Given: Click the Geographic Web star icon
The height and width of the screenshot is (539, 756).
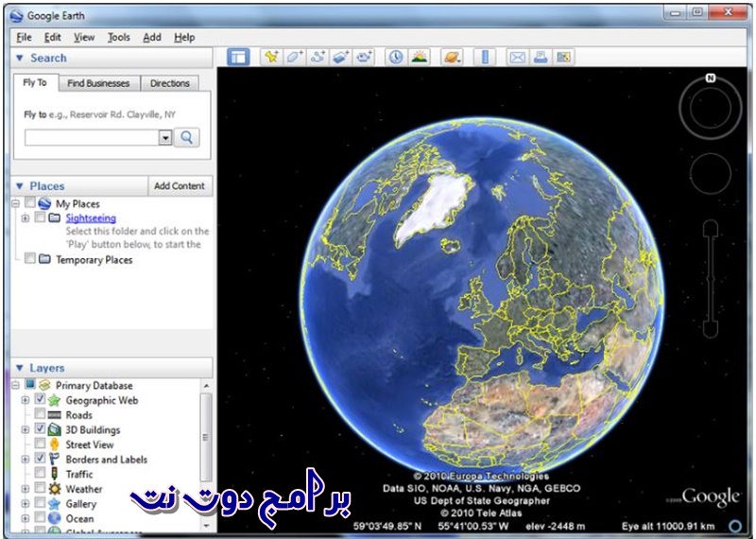Looking at the screenshot, I should [55, 400].
